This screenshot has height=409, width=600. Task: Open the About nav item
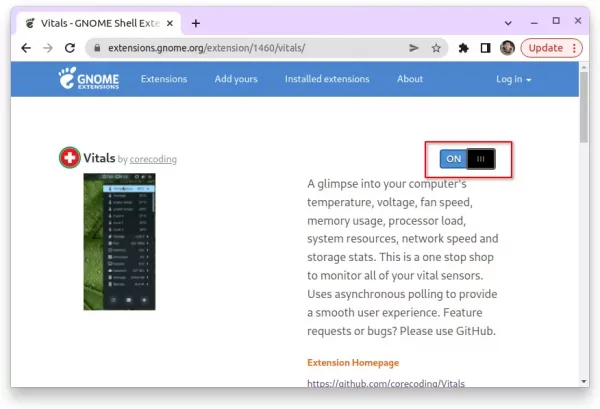click(410, 79)
